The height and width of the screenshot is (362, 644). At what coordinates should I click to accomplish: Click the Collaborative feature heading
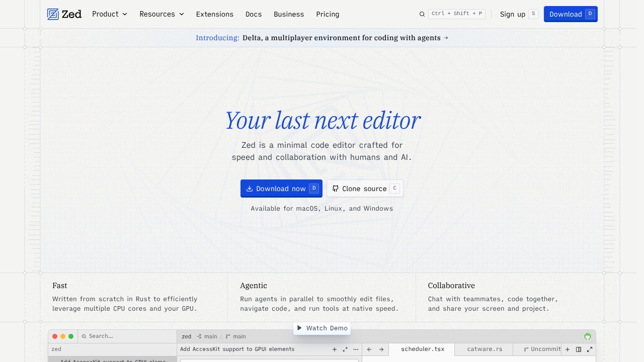[451, 286]
